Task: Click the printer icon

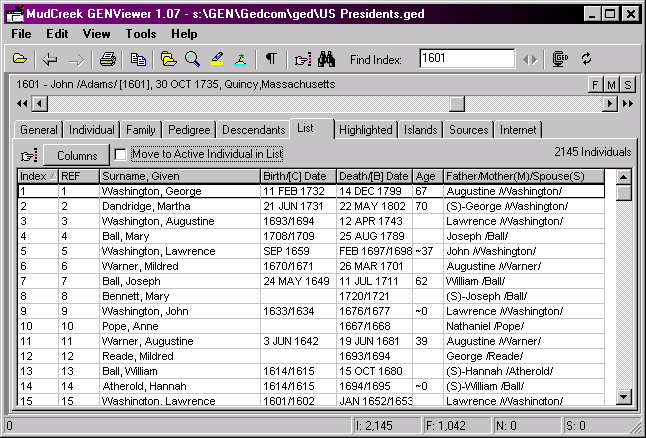Action: point(108,59)
